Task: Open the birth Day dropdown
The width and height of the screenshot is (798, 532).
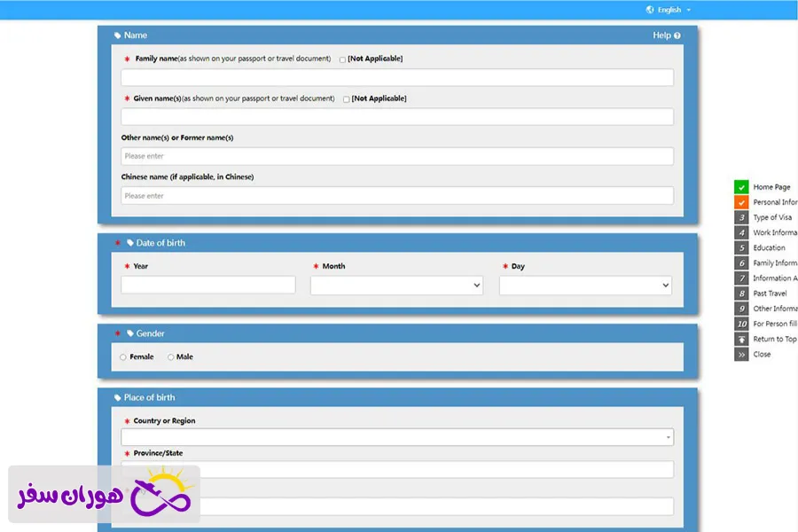Action: pyautogui.click(x=585, y=286)
